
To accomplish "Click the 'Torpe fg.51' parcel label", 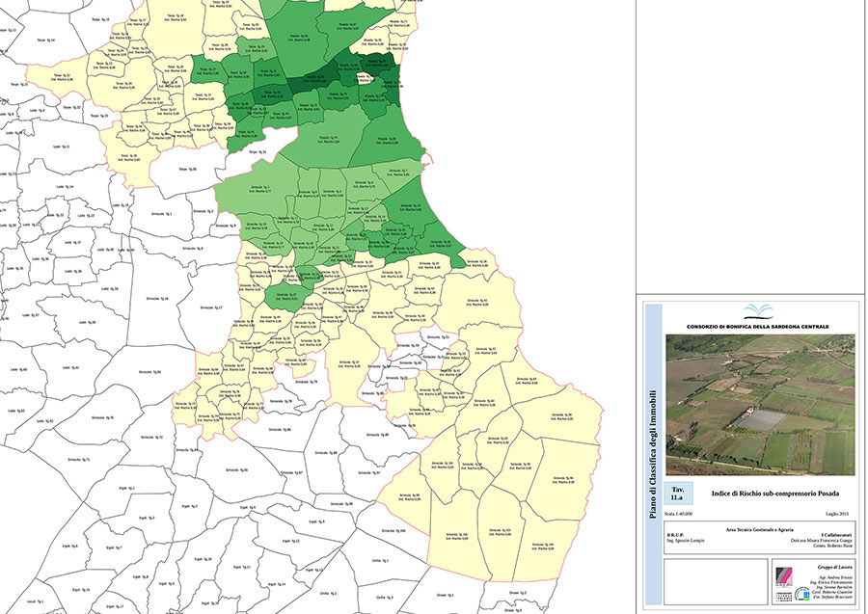I will pos(258,151).
